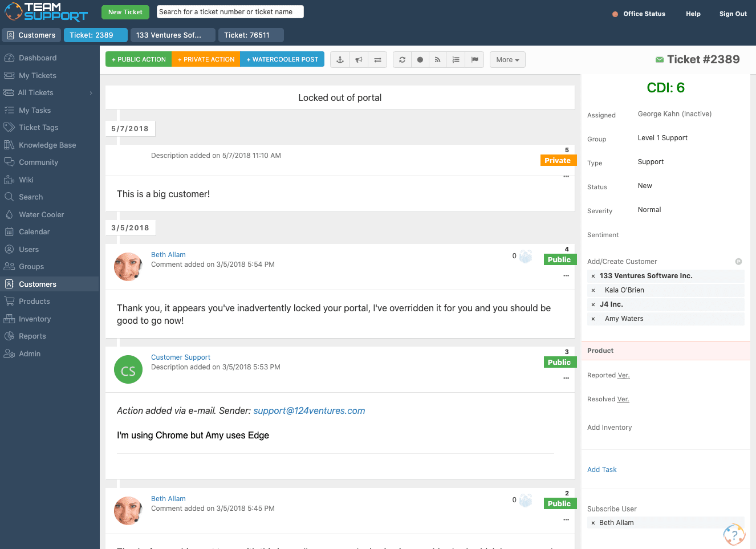Open Admin in the sidebar
Image resolution: width=756 pixels, height=549 pixels.
tap(30, 353)
